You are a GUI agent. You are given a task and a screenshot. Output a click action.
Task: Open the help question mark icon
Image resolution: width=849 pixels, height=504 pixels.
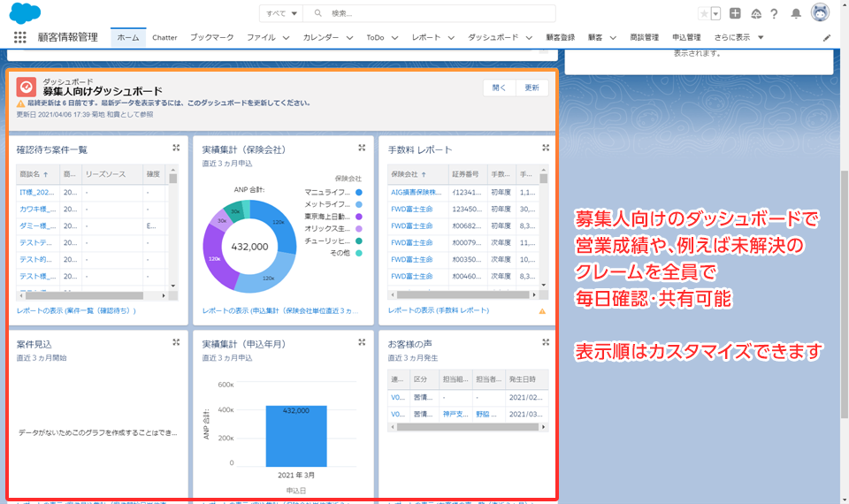coord(774,14)
